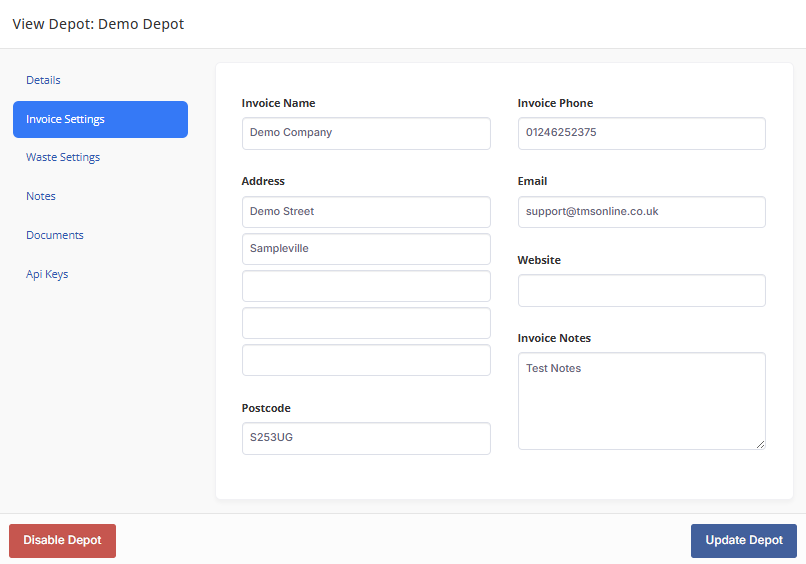Viewport: 806px width, 564px height.
Task: Switch to Waste Settings tab
Action: pos(63,157)
